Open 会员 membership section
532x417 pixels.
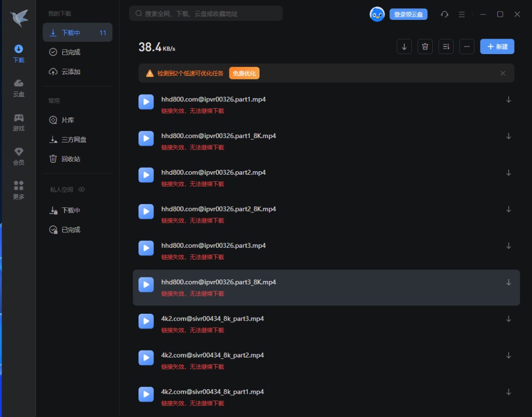(19, 156)
